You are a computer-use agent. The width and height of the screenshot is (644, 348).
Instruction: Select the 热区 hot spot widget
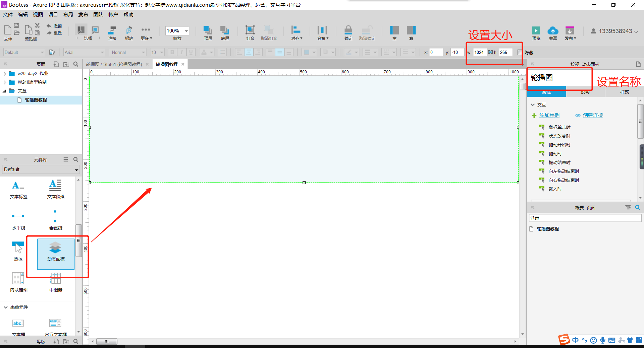pos(18,252)
